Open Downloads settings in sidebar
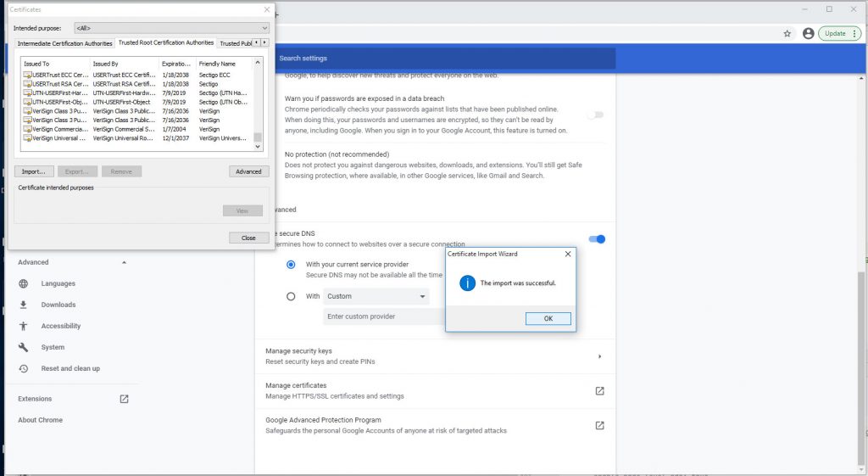 (x=58, y=305)
